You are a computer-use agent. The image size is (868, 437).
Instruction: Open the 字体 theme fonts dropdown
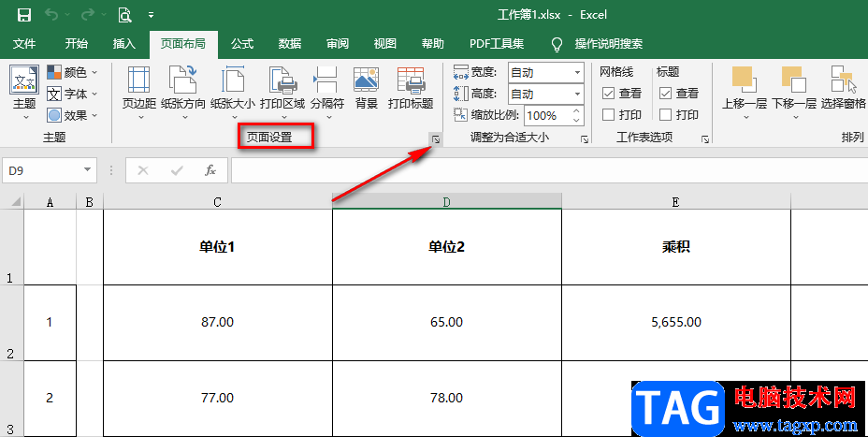72,94
